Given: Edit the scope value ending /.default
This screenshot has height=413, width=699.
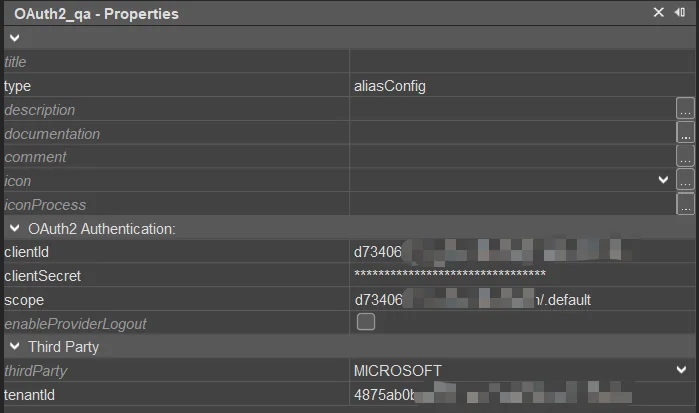Looking at the screenshot, I should (522, 299).
